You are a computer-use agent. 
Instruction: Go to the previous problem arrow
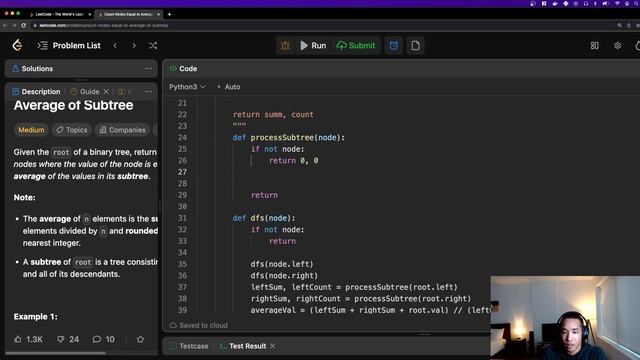115,46
